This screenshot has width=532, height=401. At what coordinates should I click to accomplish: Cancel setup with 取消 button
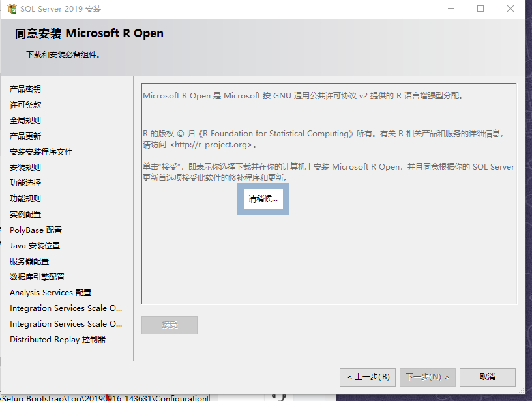488,377
